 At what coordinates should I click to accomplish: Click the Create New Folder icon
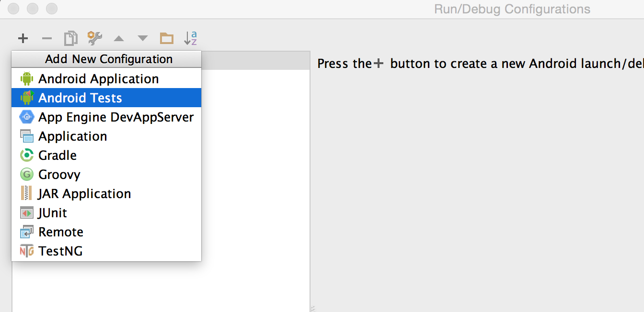coord(167,38)
